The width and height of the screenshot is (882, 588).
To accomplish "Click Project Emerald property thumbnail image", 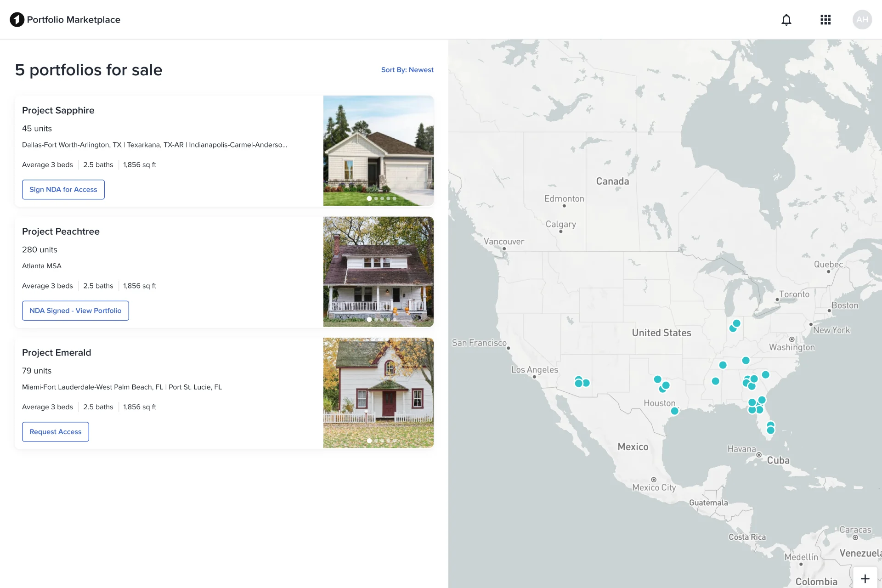I will coord(379,392).
